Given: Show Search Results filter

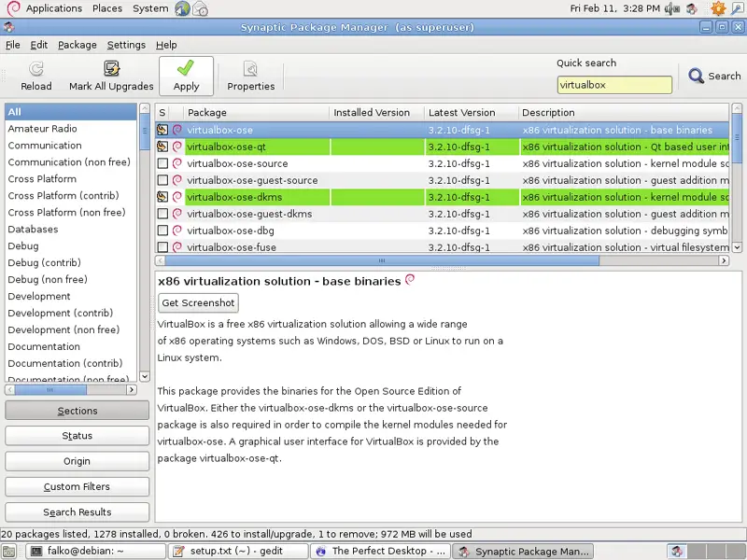Looking at the screenshot, I should point(78,511).
